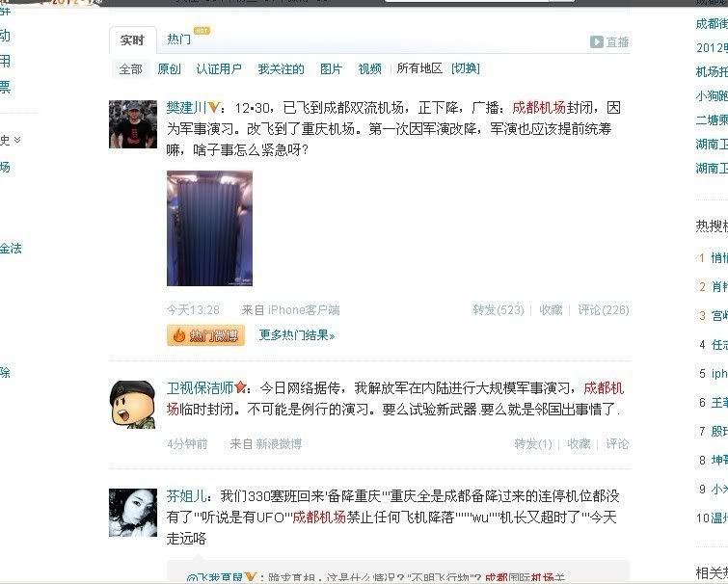Screen dimensions: 728x584
Task: Filter results by 图片
Action: [x=331, y=69]
